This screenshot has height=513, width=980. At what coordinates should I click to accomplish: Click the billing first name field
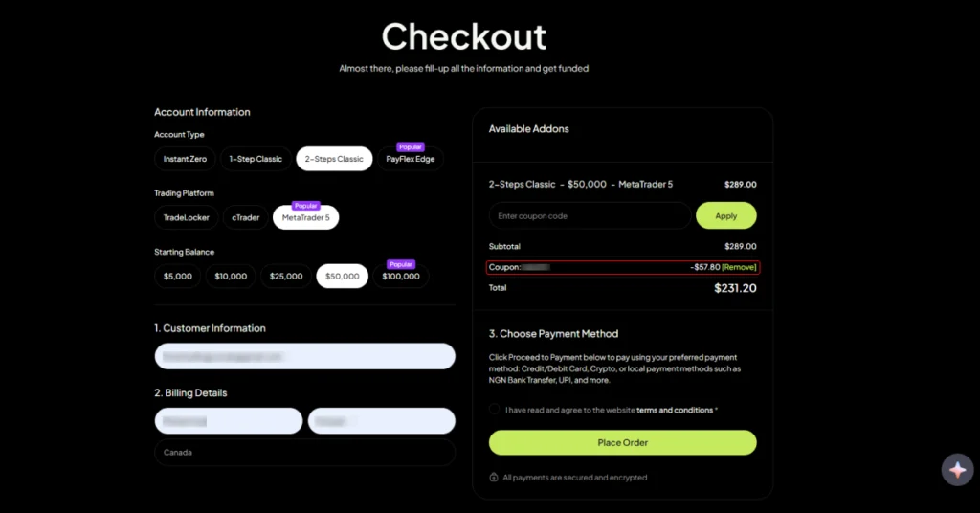click(x=229, y=421)
